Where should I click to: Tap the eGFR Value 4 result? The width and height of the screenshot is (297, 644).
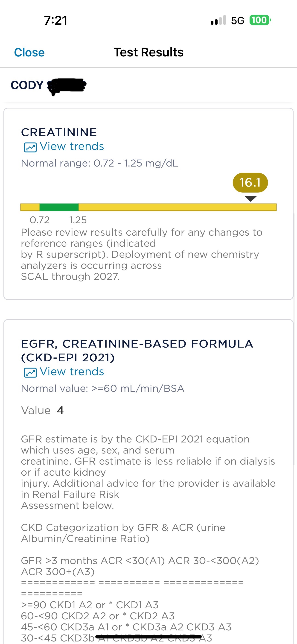60,410
